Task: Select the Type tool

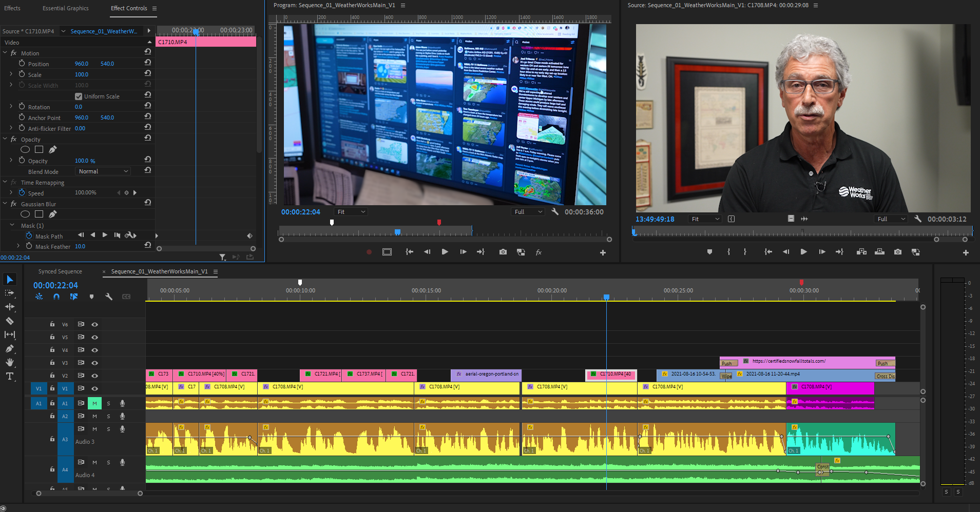Action: [x=10, y=376]
